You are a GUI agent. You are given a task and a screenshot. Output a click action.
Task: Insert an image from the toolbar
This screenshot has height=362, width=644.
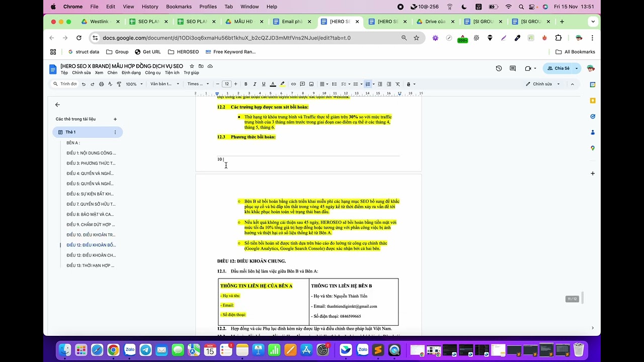click(311, 84)
